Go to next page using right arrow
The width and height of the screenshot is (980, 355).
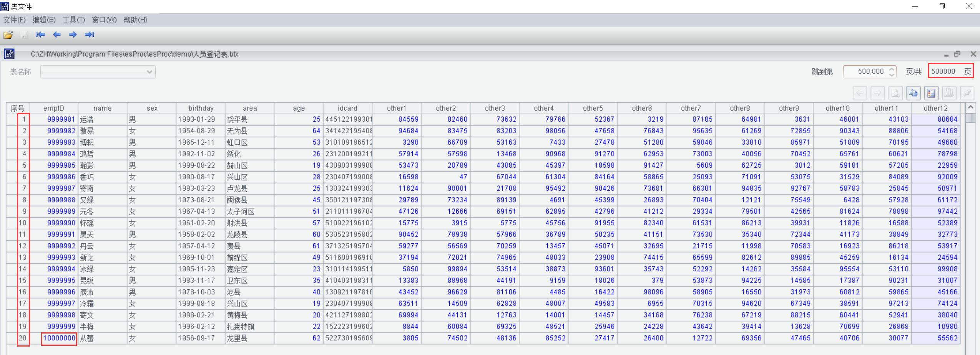coord(73,35)
